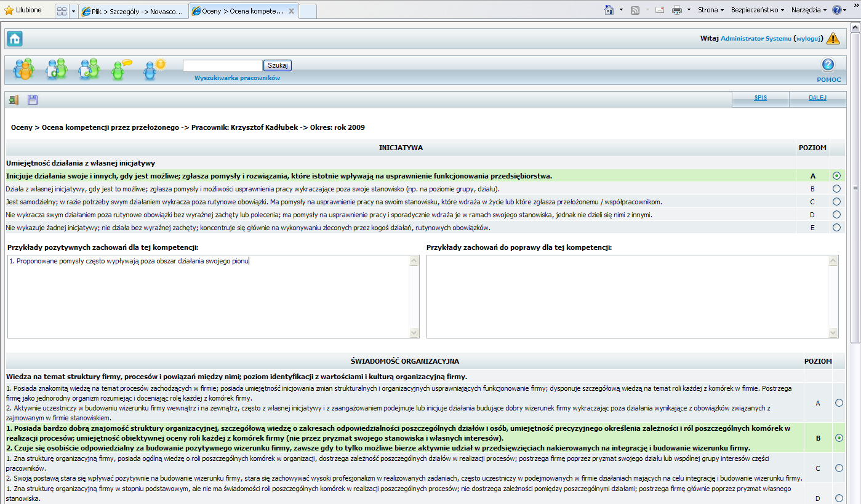The height and width of the screenshot is (504, 861).
Task: Click into the behaviors to improve text area
Action: click(x=627, y=297)
